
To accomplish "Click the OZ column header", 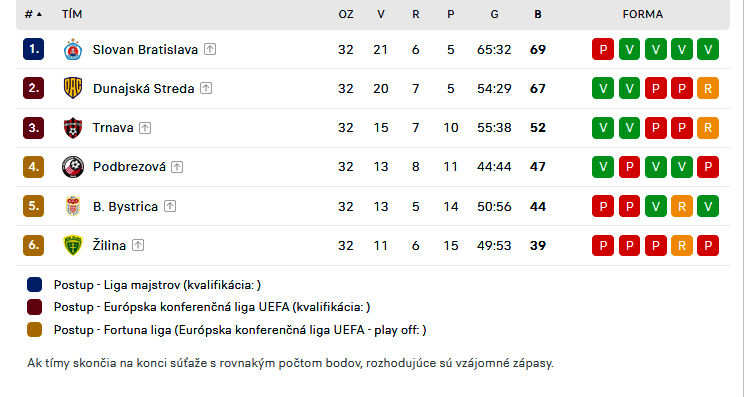I will click(x=346, y=14).
